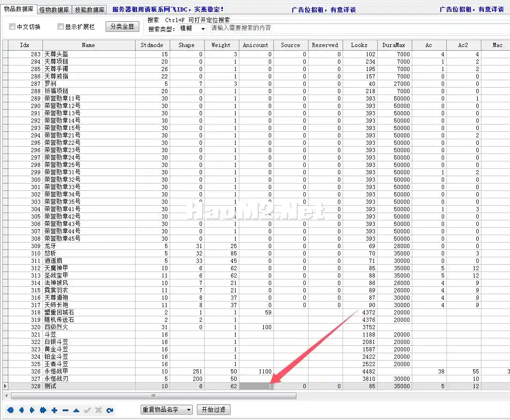Select 荣誉勋章45号 name cell

[x=89, y=239]
